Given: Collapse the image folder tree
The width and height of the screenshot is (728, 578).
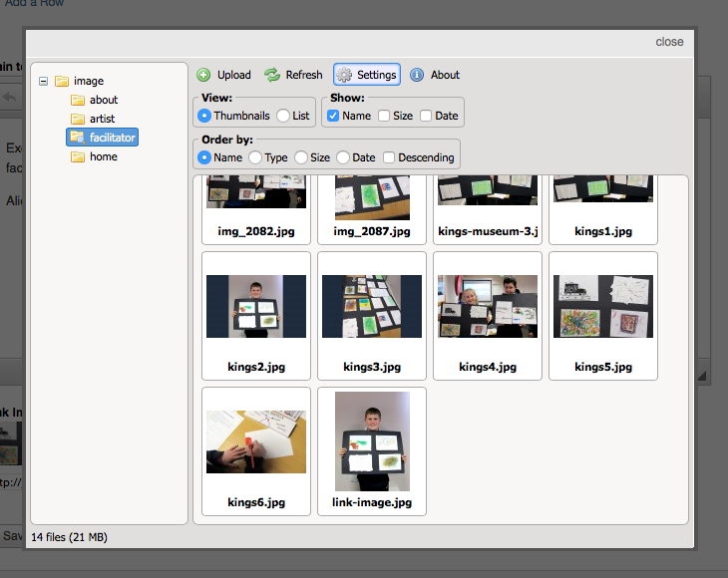Looking at the screenshot, I should [43, 81].
